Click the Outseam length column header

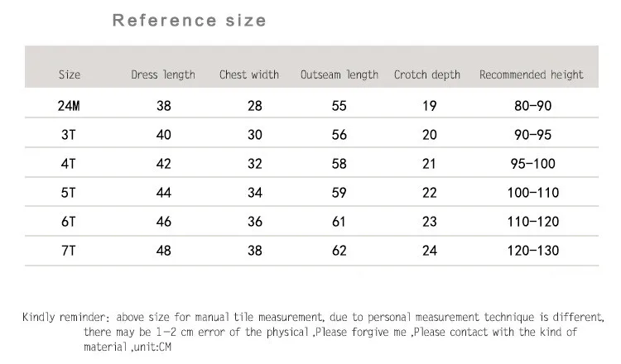pyautogui.click(x=339, y=74)
